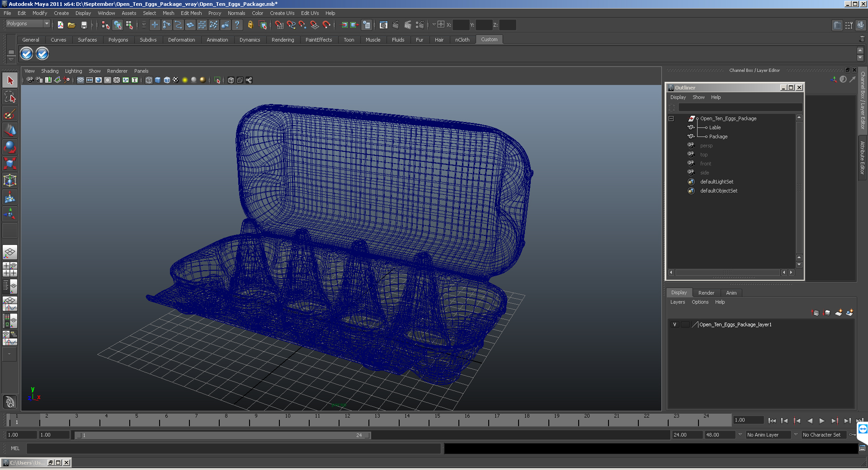Toggle snap to points magnet
The image size is (868, 470).
click(x=303, y=25)
